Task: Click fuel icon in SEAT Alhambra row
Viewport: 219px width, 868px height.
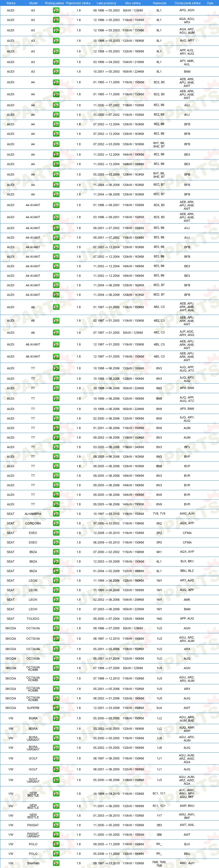Action: pyautogui.click(x=56, y=514)
